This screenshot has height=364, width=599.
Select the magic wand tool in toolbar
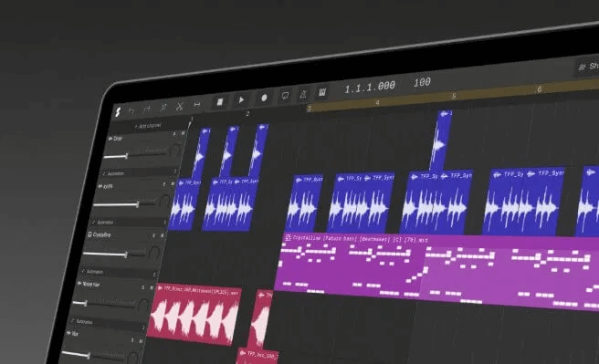pyautogui.click(x=163, y=108)
